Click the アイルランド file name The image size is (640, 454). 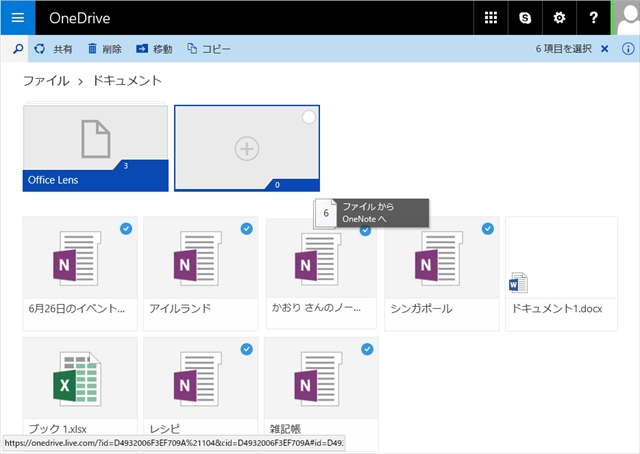click(180, 309)
